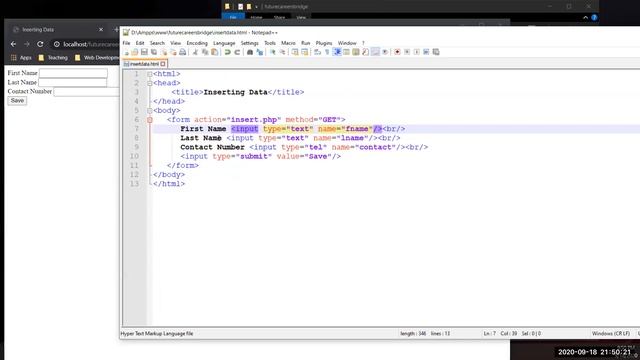Click the Paste toolbar icon
The width and height of the screenshot is (640, 360).
point(214,52)
